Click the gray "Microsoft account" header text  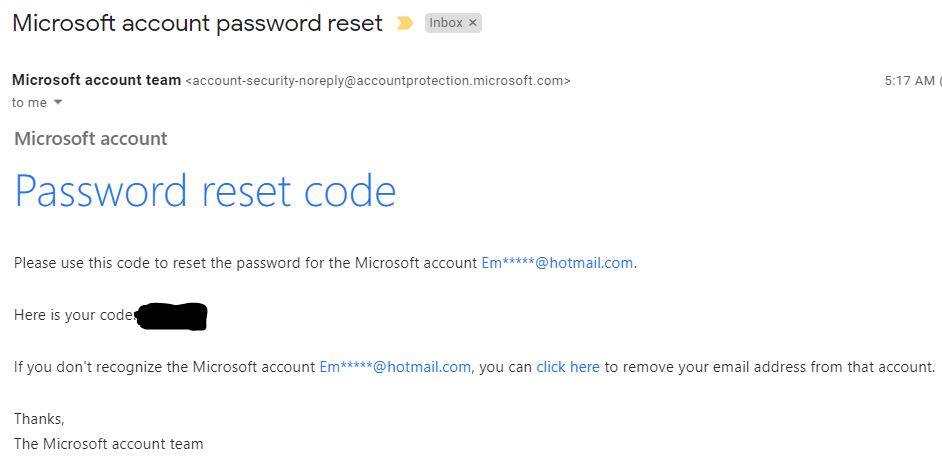[91, 139]
